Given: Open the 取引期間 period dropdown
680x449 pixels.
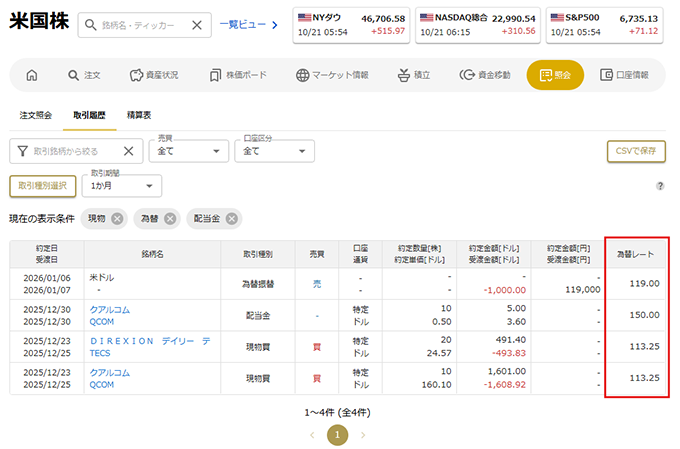Looking at the screenshot, I should point(123,186).
